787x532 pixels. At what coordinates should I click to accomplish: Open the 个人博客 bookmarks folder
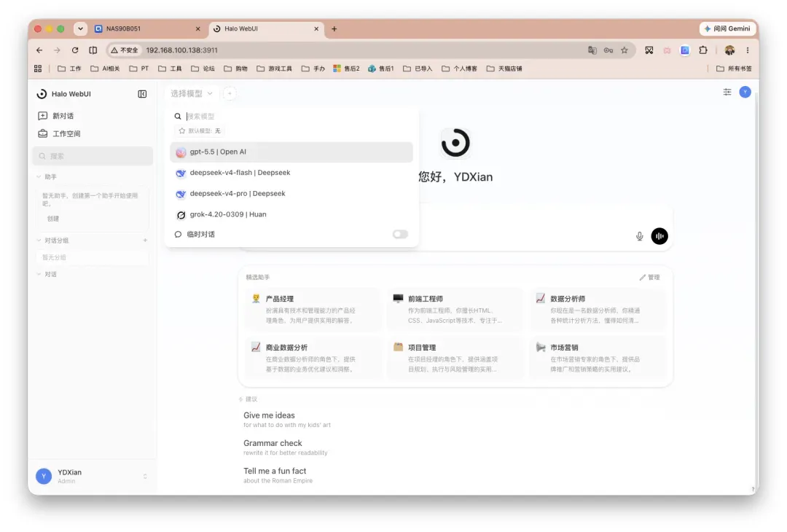(x=459, y=69)
